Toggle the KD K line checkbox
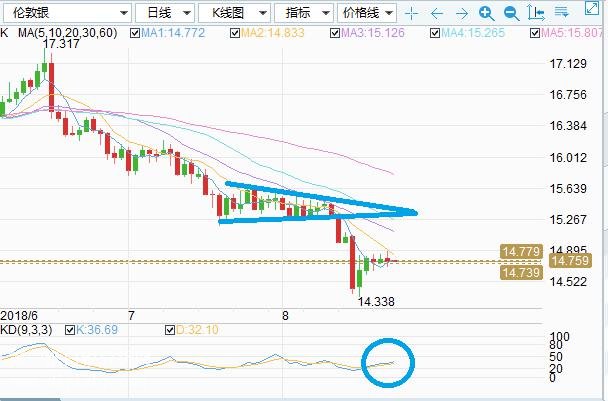 tap(70, 330)
